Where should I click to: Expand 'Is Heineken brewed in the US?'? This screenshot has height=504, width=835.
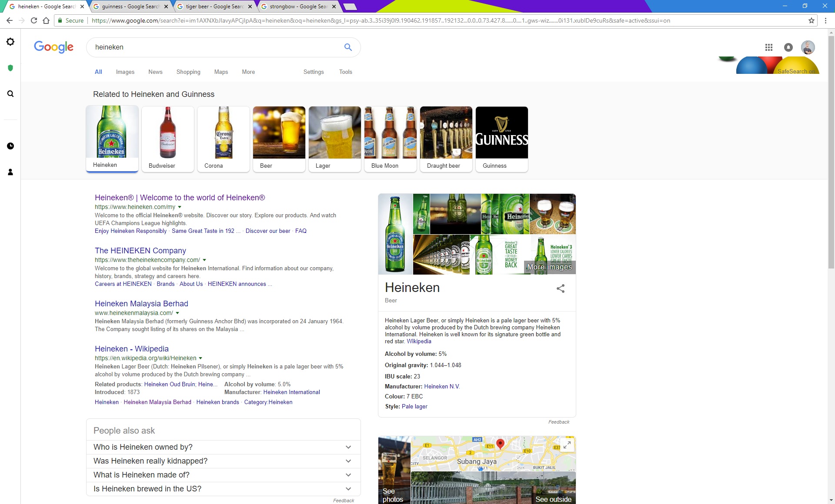pos(224,489)
